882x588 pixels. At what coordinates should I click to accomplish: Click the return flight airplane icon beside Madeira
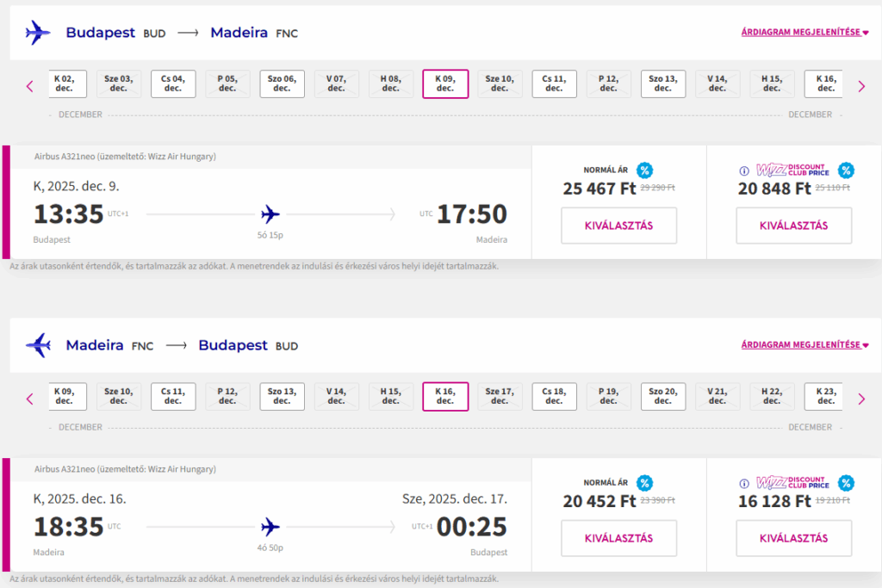(38, 345)
